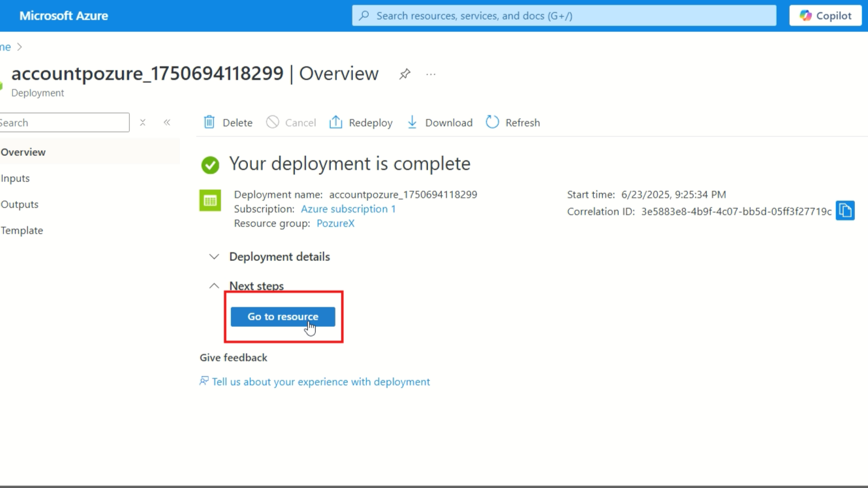Open the PozureX resource group link
Image resolution: width=868 pixels, height=488 pixels.
335,223
